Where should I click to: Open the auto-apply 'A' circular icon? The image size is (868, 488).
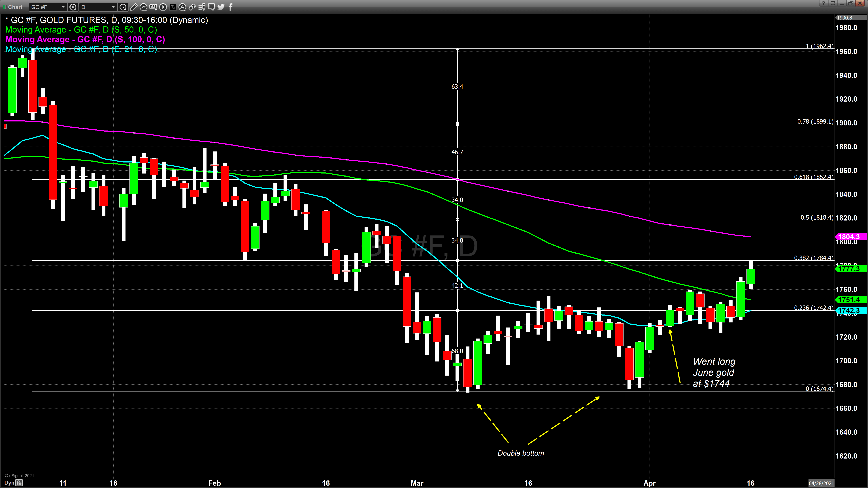[x=182, y=7]
